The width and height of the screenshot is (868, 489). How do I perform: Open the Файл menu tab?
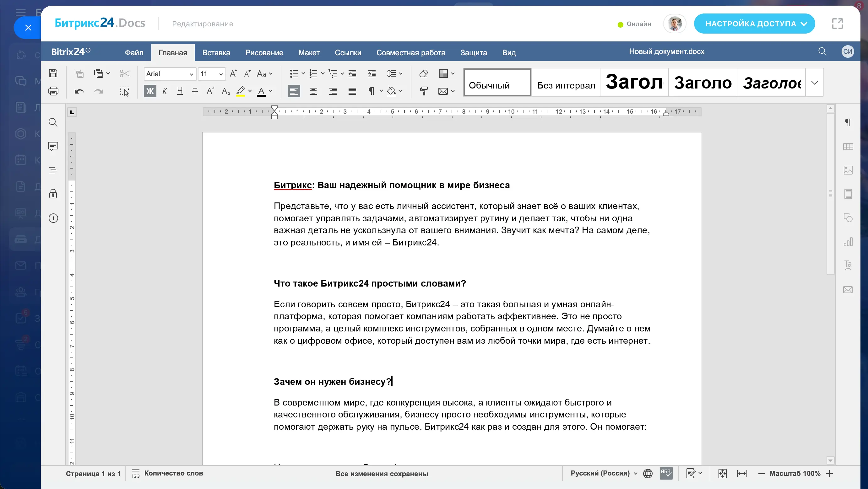click(x=134, y=52)
